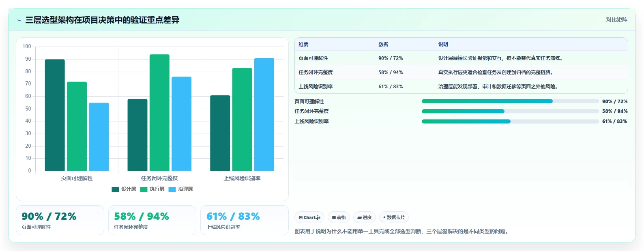Click the 设计层 bar for 页面可理解性

tap(55, 115)
